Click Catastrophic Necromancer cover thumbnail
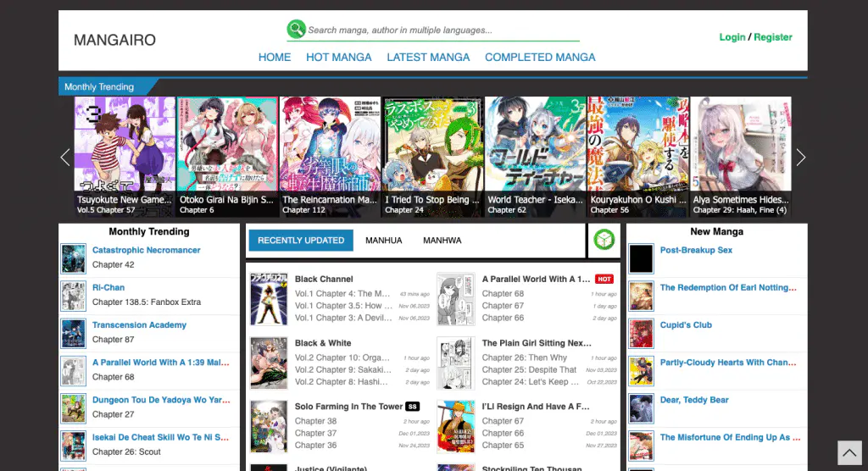Viewport: 868px width, 471px height. [73, 258]
